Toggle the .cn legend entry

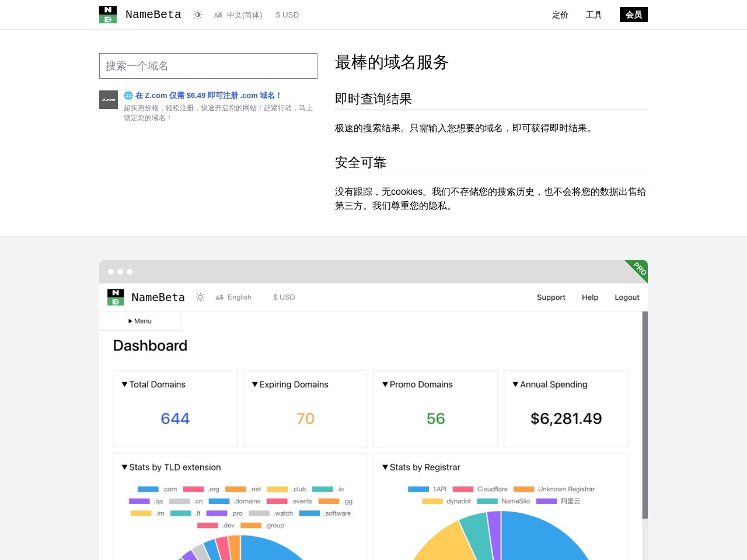click(x=186, y=501)
